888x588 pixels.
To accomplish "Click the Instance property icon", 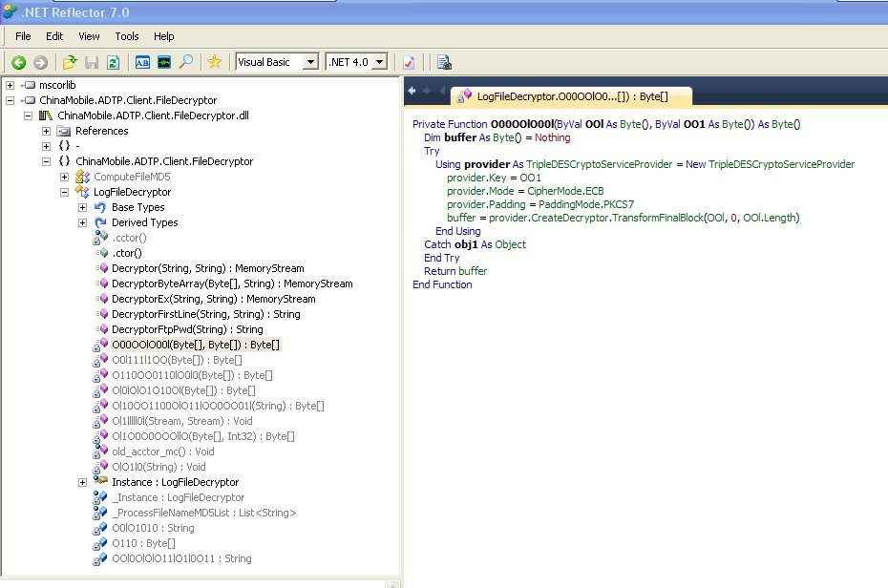I will pyautogui.click(x=101, y=480).
